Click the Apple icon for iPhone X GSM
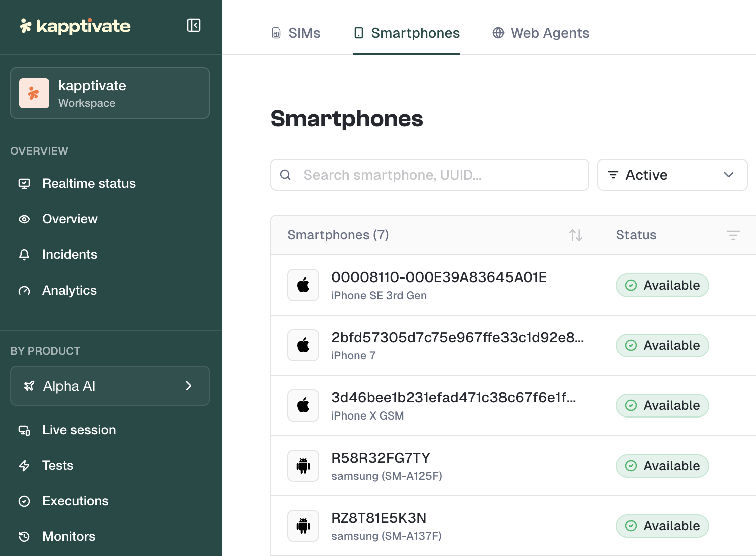Image resolution: width=756 pixels, height=556 pixels. coord(303,405)
